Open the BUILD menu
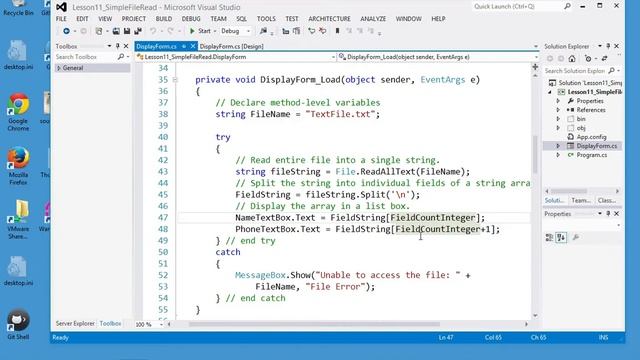The image size is (640, 360). (164, 19)
